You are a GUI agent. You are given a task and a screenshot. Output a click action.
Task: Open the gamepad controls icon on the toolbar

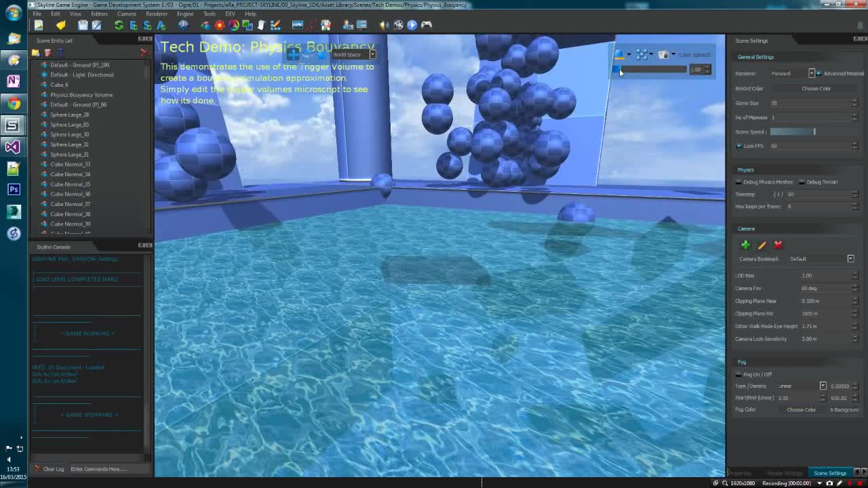click(x=426, y=25)
